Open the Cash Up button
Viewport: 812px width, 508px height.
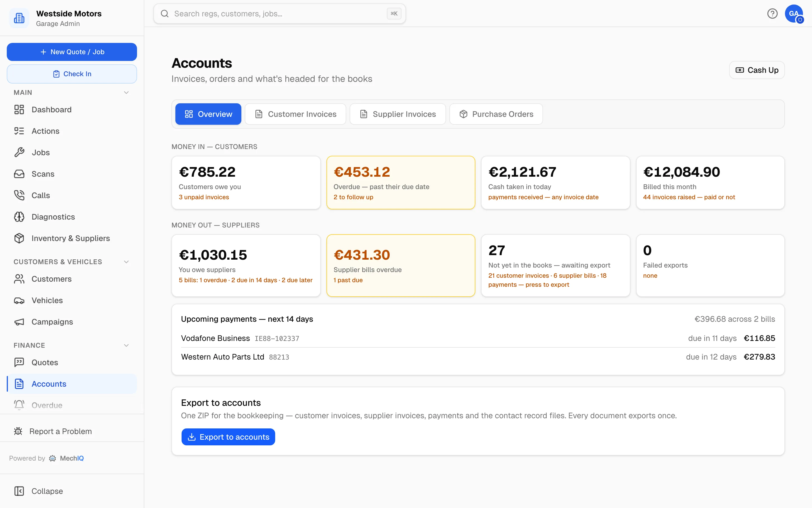pyautogui.click(x=757, y=70)
